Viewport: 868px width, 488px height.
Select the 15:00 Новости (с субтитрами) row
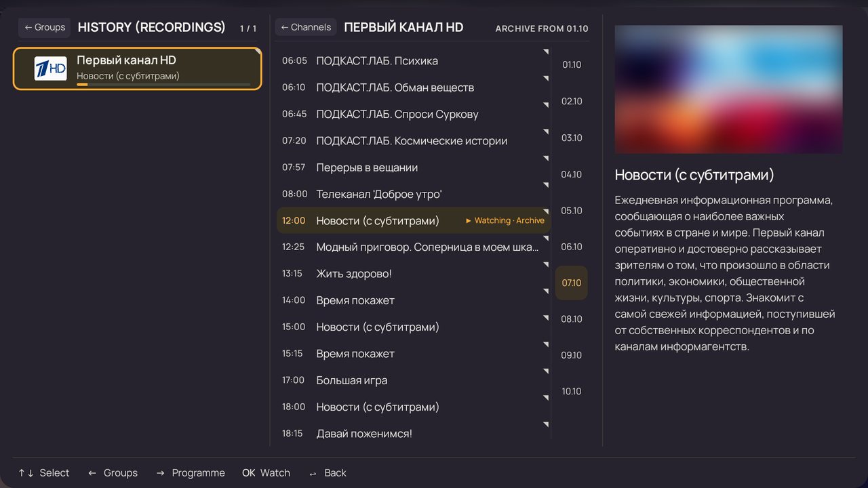point(414,327)
